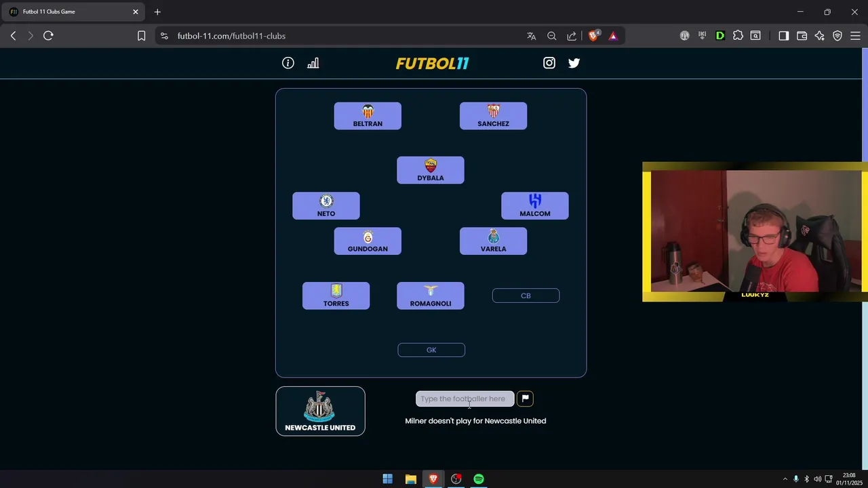The image size is (868, 488).
Task: Open the green D extension icon
Action: [x=720, y=36]
